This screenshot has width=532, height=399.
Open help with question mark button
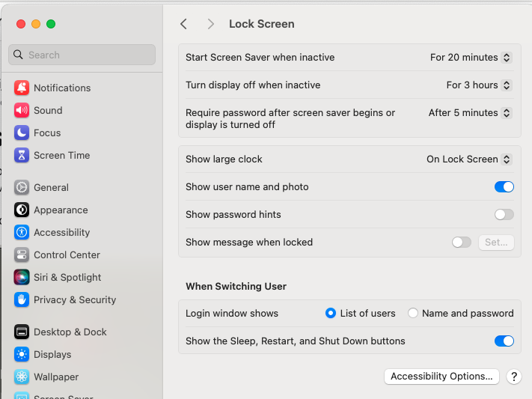tap(514, 377)
